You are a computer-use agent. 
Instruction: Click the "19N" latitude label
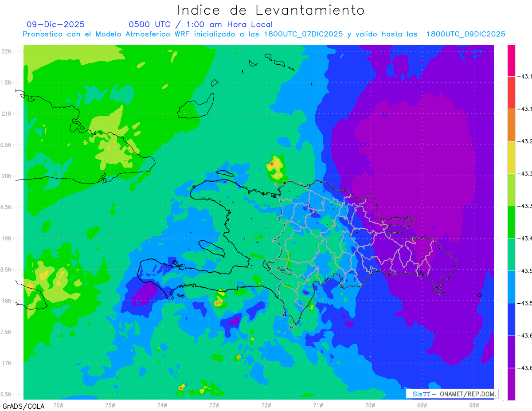point(8,239)
